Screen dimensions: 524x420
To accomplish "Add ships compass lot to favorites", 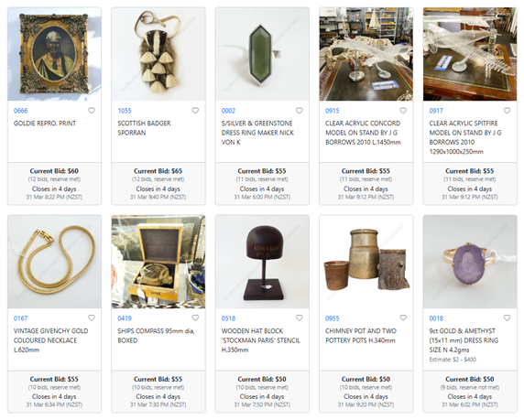I will pyautogui.click(x=195, y=318).
